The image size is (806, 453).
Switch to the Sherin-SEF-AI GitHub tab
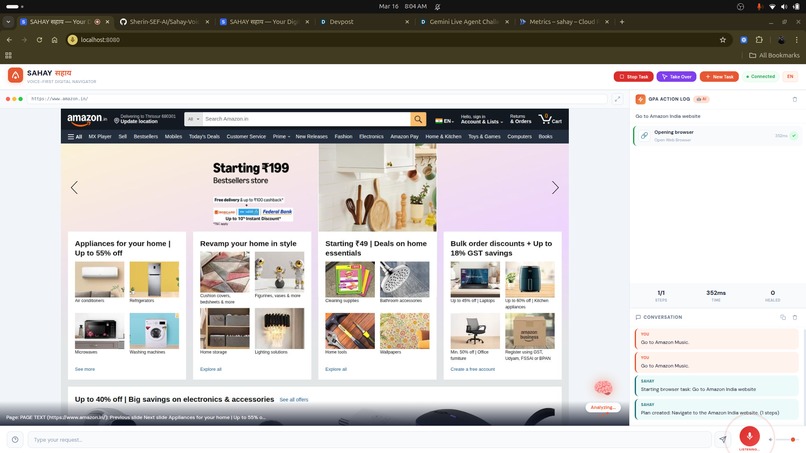(x=164, y=22)
